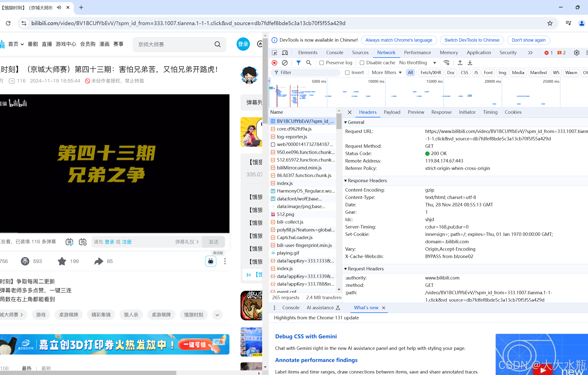Viewport: 588px width, 375px height.
Task: Check the Invert filter option
Action: [x=347, y=72]
